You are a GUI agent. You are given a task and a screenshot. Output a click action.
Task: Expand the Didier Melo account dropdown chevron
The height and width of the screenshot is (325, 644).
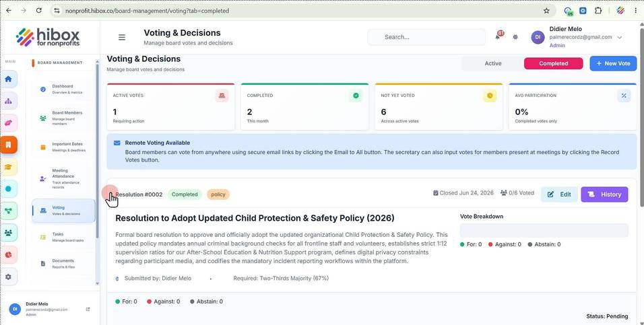coord(619,37)
